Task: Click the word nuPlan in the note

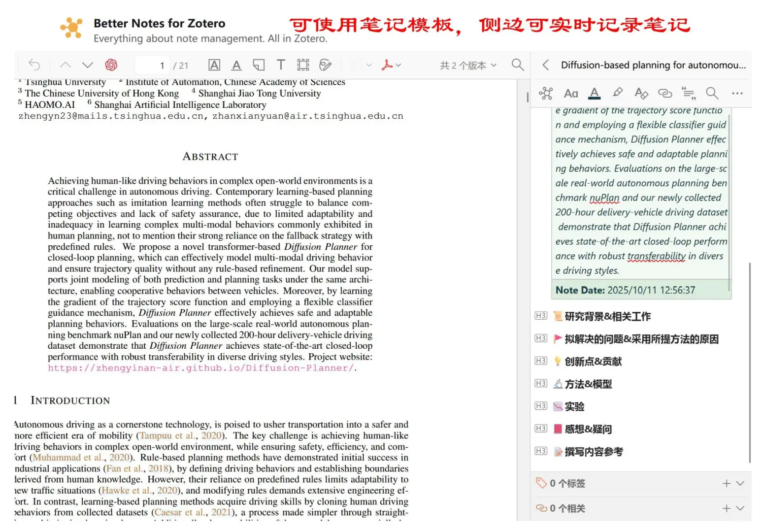Action: pyautogui.click(x=604, y=198)
